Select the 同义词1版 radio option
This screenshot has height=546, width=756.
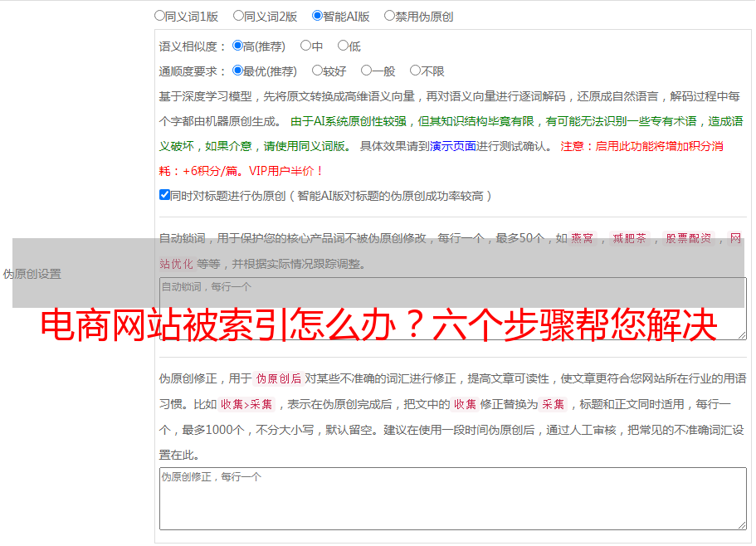click(159, 16)
